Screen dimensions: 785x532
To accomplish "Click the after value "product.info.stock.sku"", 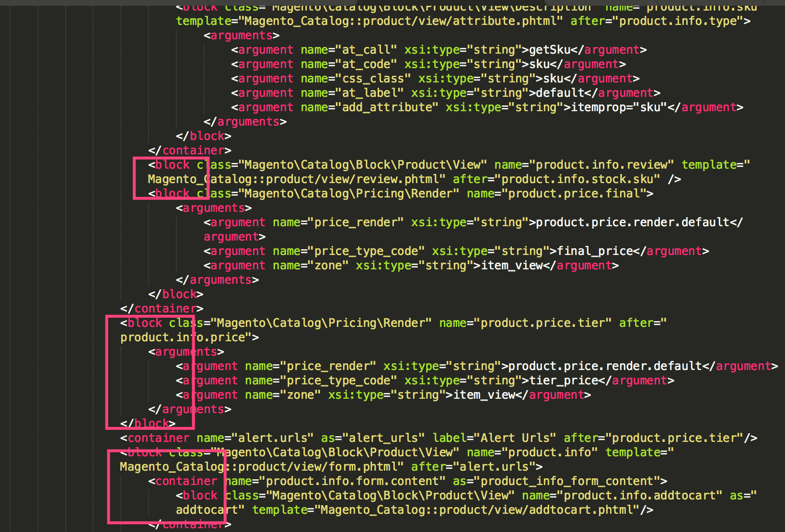I will click(x=577, y=179).
